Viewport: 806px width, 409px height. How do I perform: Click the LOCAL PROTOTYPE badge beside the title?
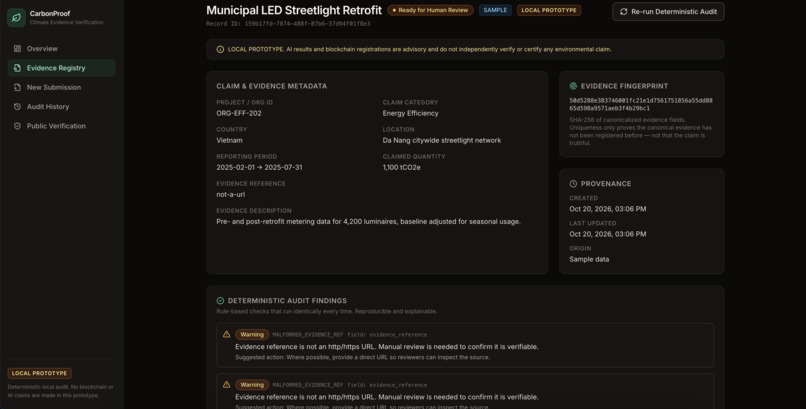[549, 10]
